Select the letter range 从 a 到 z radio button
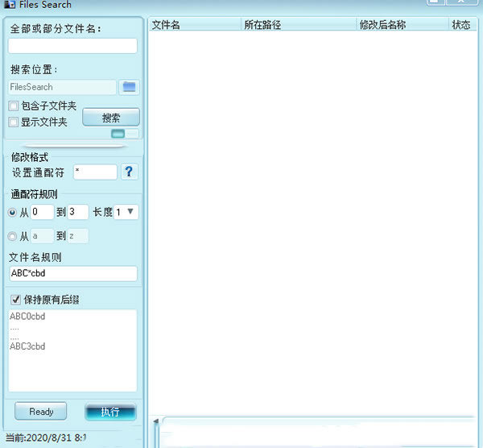Viewport: 483px width, 448px height. [x=14, y=236]
